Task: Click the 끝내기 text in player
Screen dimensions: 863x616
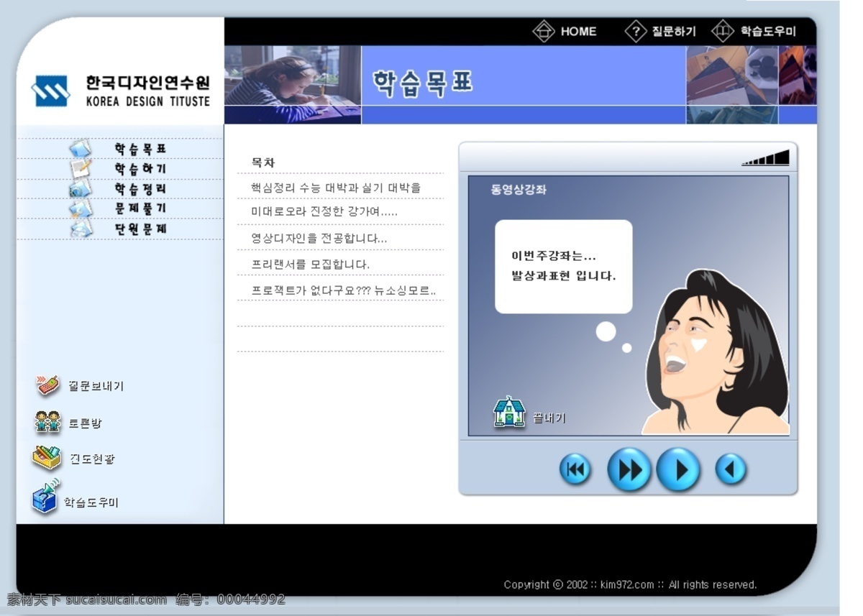Action: tap(549, 418)
